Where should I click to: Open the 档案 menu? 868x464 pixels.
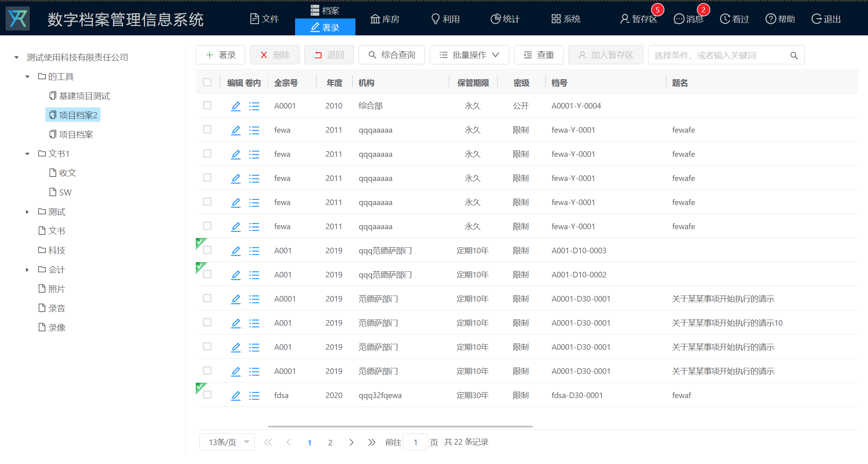coord(325,10)
